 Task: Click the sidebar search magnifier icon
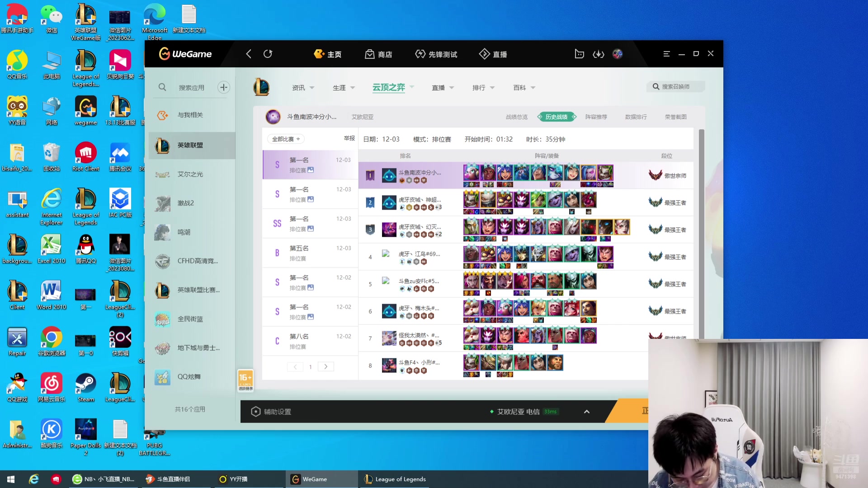(x=162, y=87)
